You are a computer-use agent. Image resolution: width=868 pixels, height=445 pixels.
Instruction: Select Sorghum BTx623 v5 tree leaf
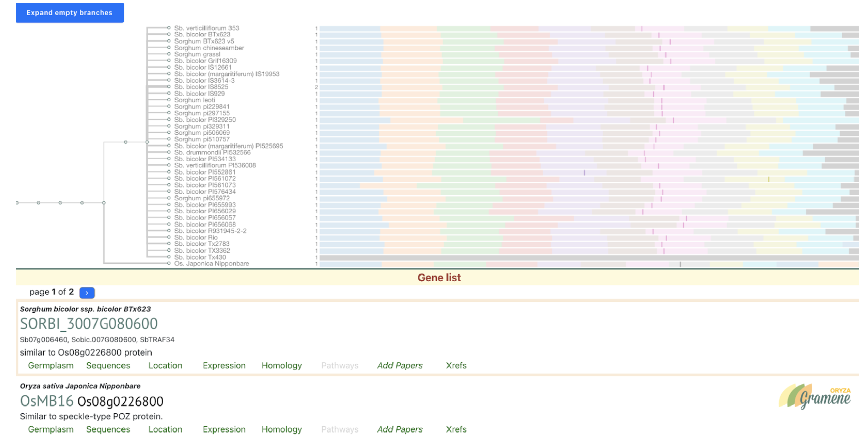204,41
